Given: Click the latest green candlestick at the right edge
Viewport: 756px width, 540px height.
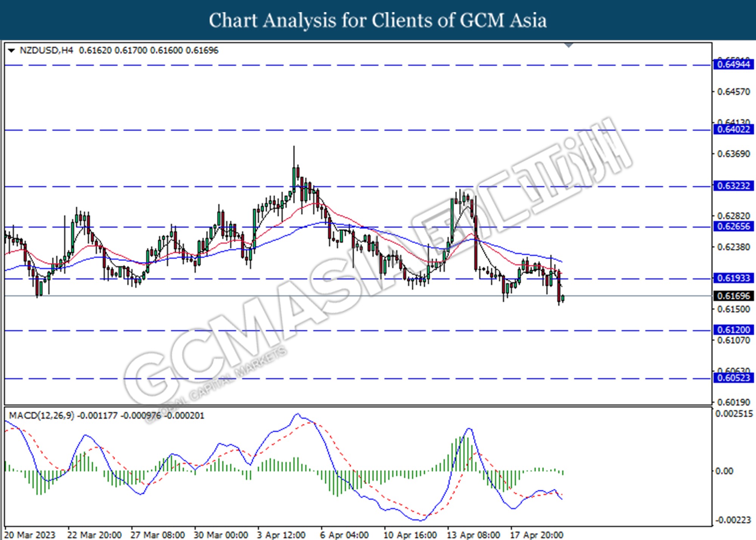Looking at the screenshot, I should tap(563, 298).
